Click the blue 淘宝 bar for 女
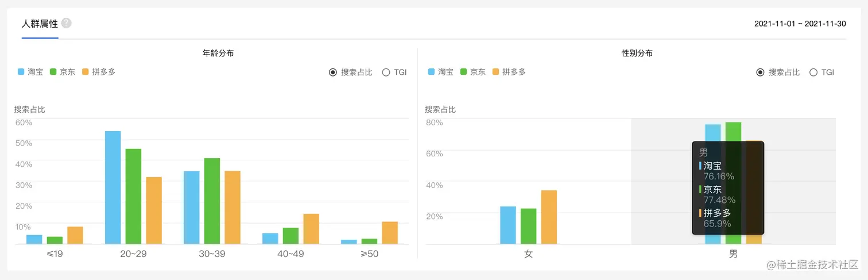The height and width of the screenshot is (280, 868). coord(508,225)
